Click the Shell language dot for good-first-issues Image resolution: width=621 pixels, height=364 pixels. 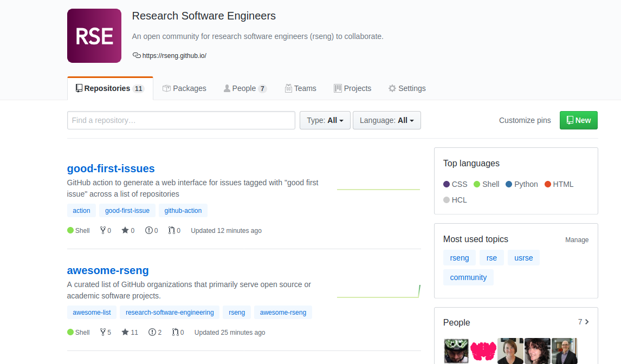70,231
